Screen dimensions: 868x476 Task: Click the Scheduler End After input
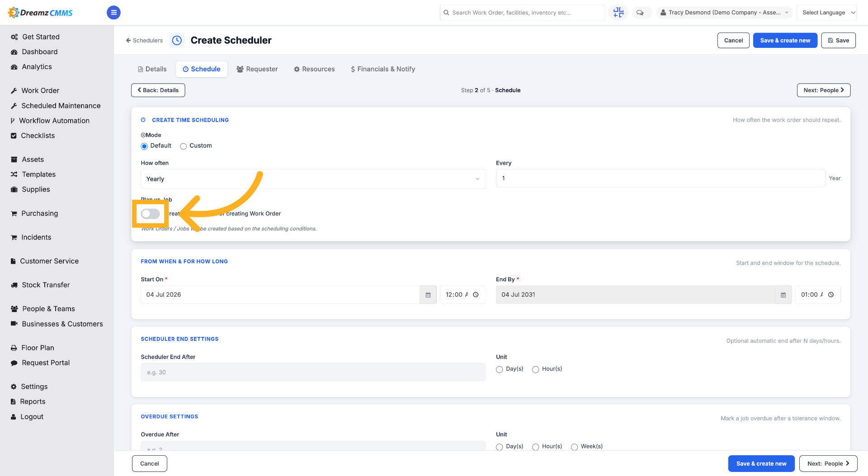click(x=313, y=373)
